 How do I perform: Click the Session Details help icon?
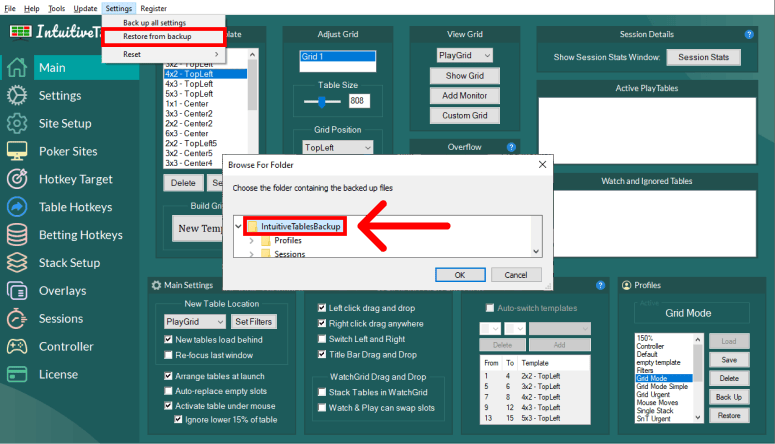tap(749, 34)
